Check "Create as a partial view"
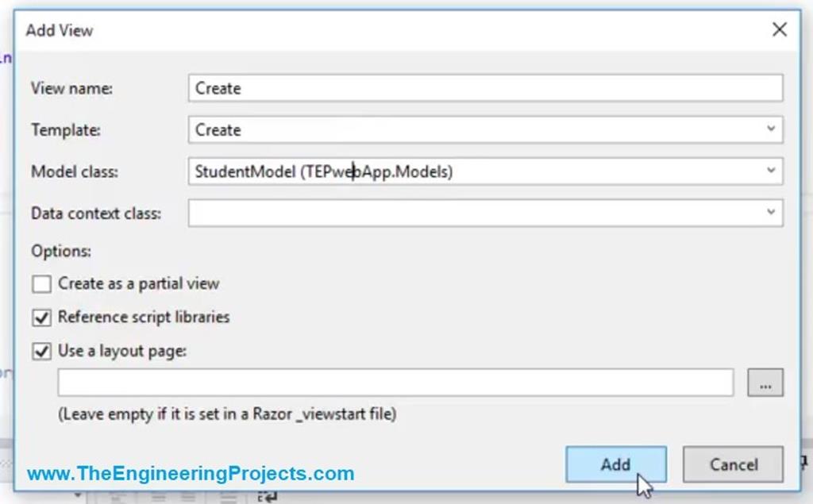813x504 pixels. [41, 283]
